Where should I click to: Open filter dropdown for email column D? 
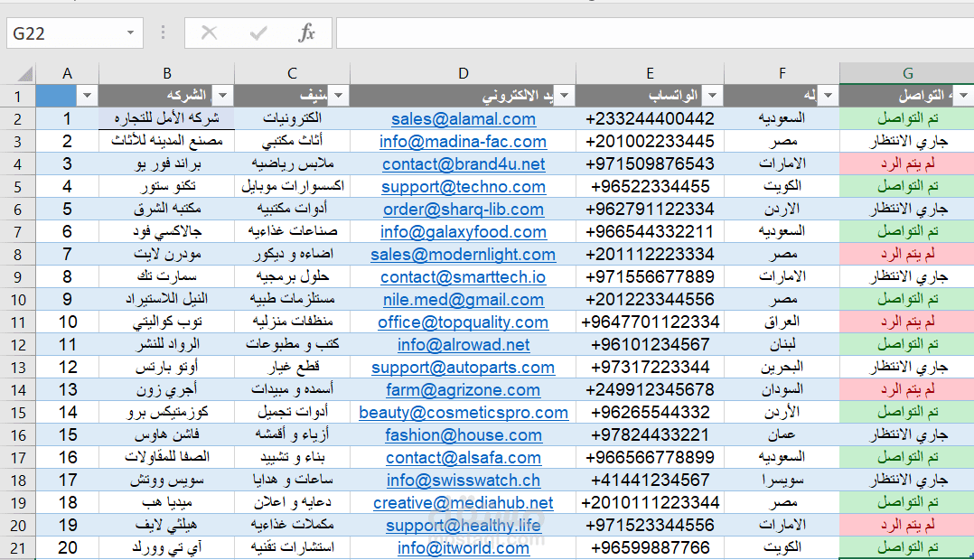click(565, 96)
